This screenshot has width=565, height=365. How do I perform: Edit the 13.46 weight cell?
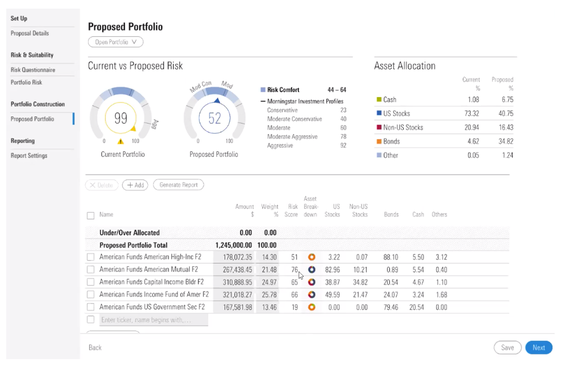tap(267, 307)
